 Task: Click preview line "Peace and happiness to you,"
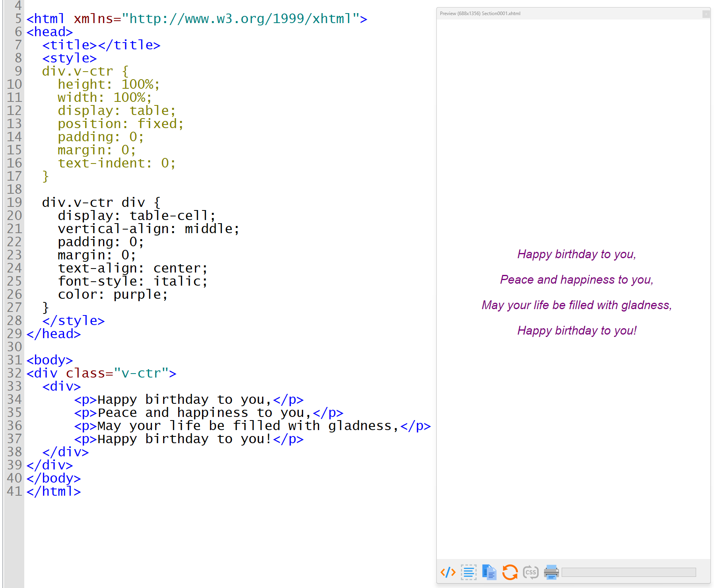577,280
